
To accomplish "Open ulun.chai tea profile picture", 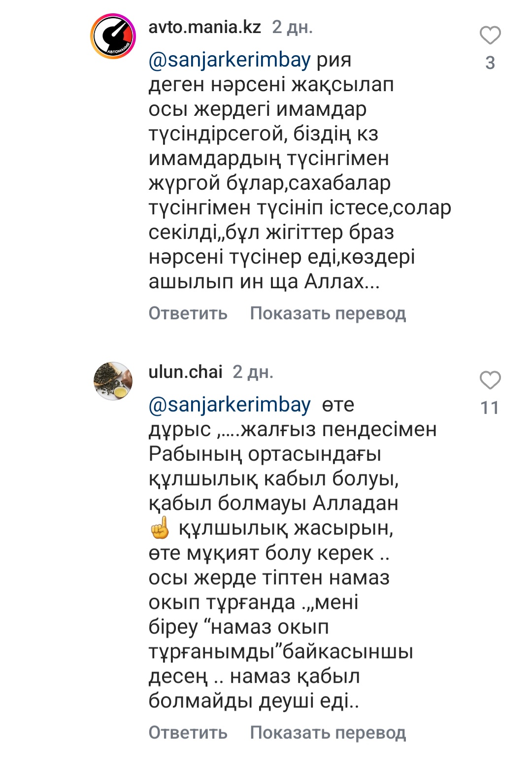I will click(113, 381).
